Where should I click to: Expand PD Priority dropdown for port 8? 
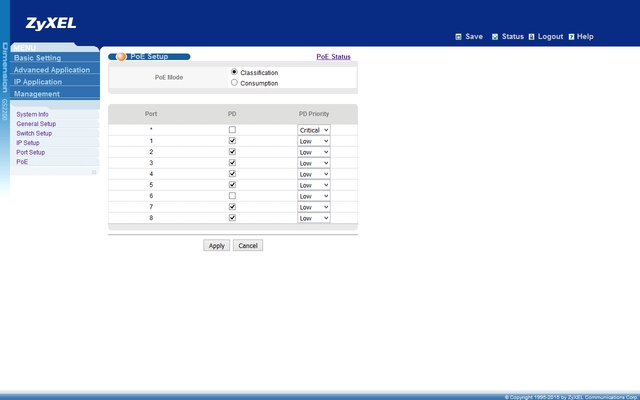[313, 218]
